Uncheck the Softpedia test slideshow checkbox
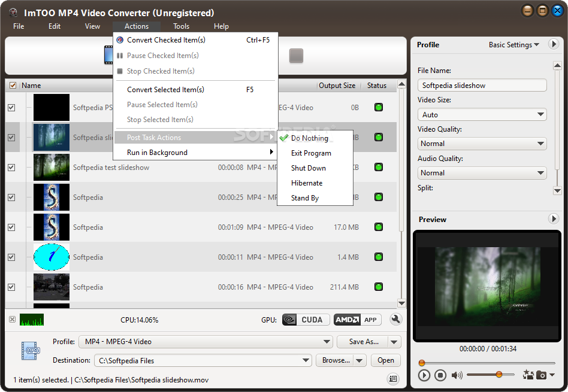Image resolution: width=568 pixels, height=392 pixels. pyautogui.click(x=11, y=167)
